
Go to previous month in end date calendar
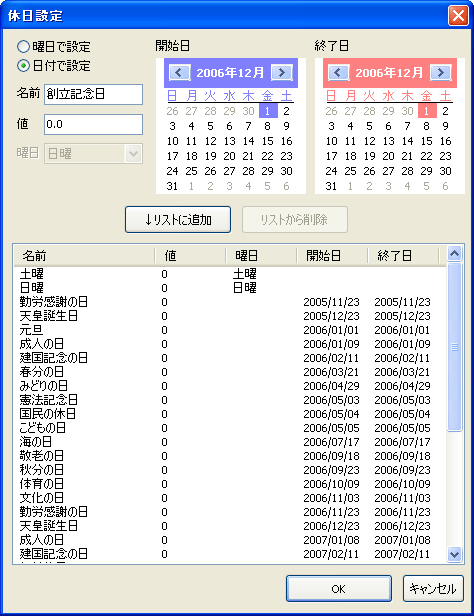(x=339, y=73)
